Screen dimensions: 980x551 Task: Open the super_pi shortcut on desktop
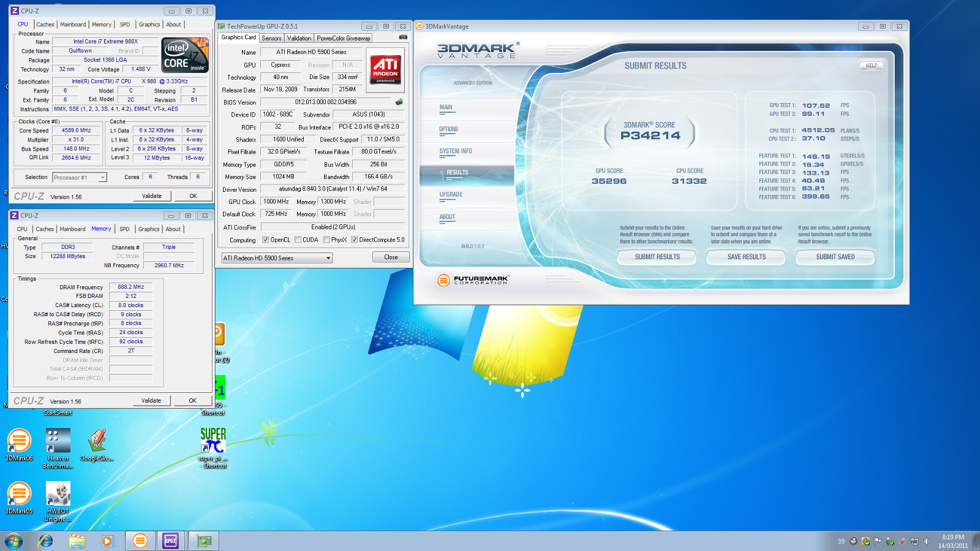(213, 448)
